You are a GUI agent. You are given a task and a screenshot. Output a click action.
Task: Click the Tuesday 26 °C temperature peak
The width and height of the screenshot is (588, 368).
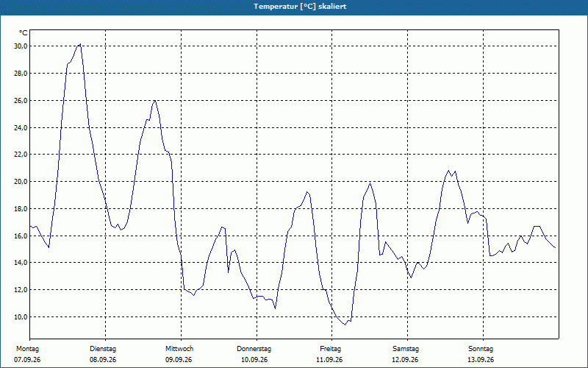tap(154, 101)
